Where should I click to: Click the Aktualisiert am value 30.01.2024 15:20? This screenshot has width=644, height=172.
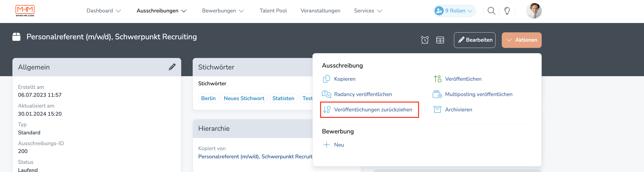[40, 114]
